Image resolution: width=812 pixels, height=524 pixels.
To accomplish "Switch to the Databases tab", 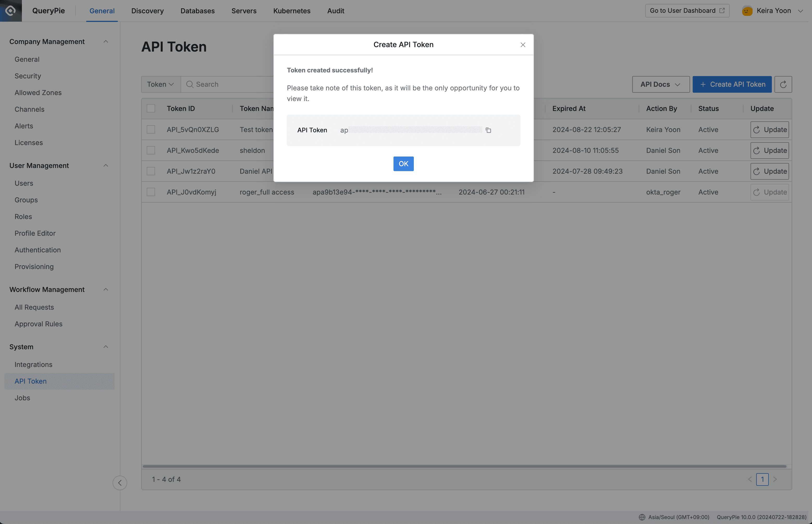I will (198, 11).
